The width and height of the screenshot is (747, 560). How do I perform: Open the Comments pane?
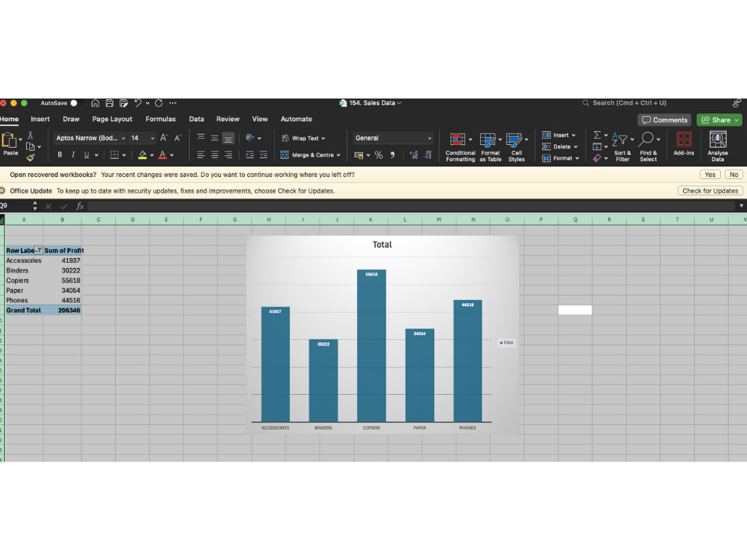point(665,120)
